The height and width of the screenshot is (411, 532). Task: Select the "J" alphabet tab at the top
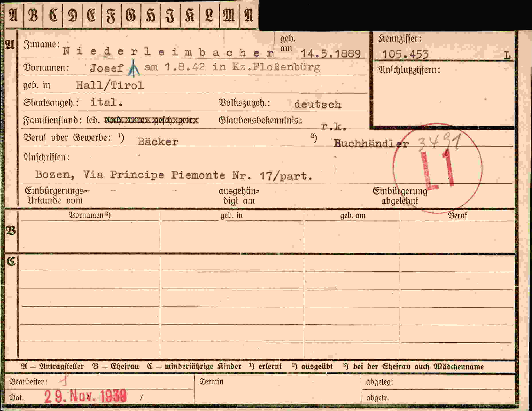[170, 16]
